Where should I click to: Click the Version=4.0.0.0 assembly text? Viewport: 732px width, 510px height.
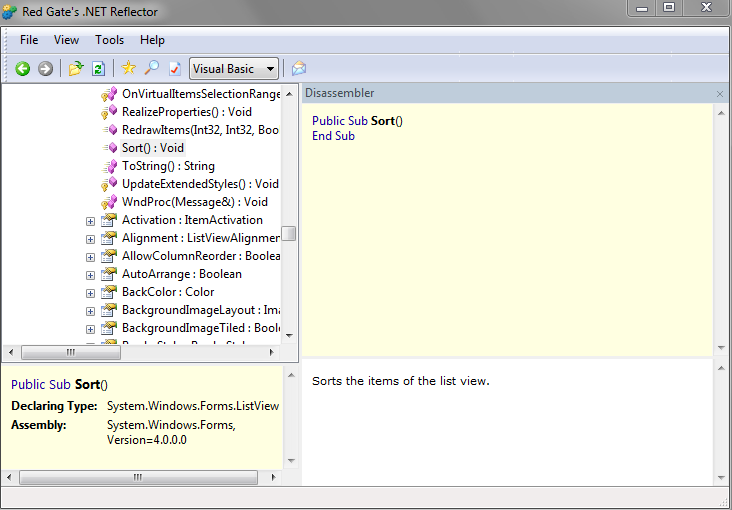pyautogui.click(x=147, y=440)
